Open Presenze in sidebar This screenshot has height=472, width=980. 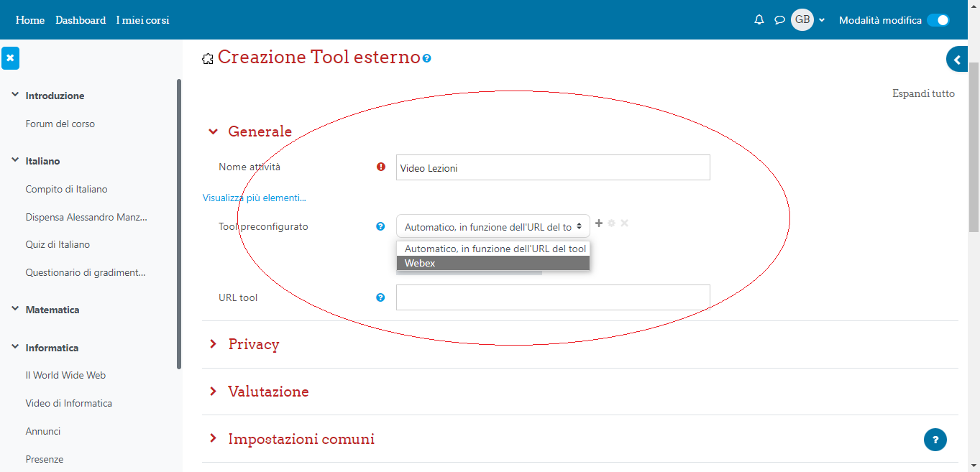pos(45,459)
